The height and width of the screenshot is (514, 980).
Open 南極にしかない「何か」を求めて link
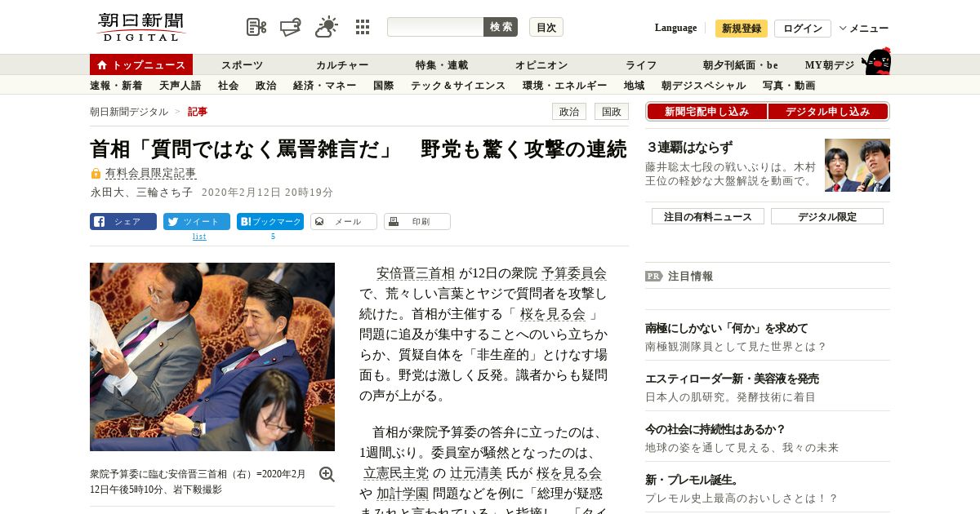[727, 328]
